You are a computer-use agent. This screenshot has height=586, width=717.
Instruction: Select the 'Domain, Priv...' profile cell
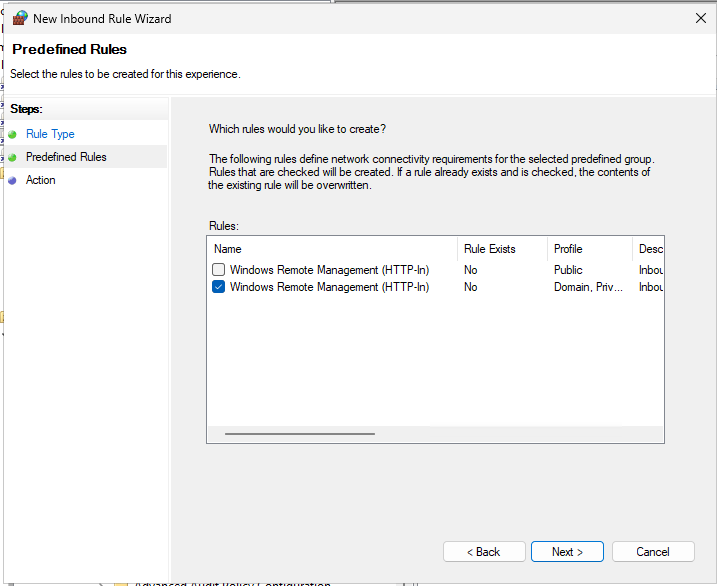[x=588, y=287]
